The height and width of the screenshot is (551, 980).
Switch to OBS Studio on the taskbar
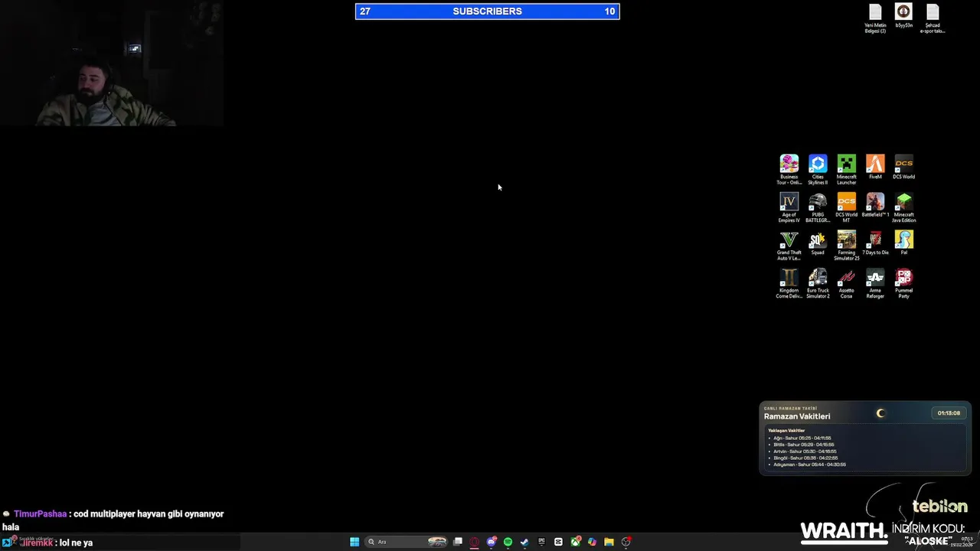(626, 542)
